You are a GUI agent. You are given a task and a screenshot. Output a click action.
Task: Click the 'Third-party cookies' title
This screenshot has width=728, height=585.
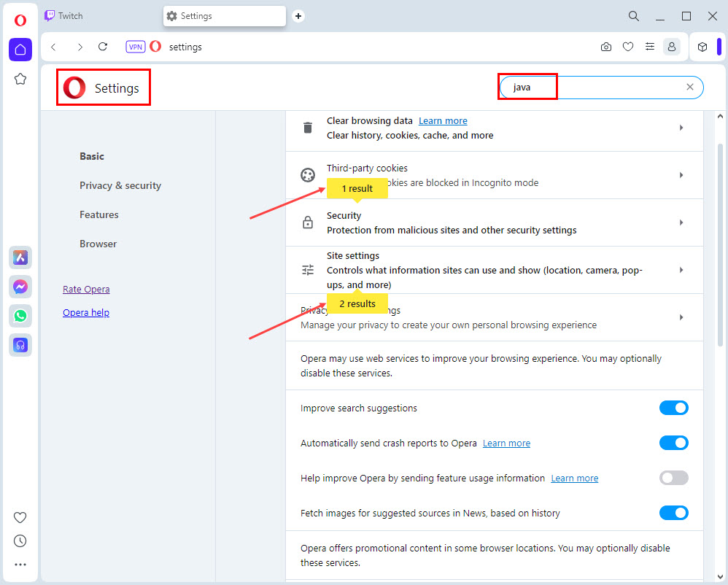(x=367, y=168)
